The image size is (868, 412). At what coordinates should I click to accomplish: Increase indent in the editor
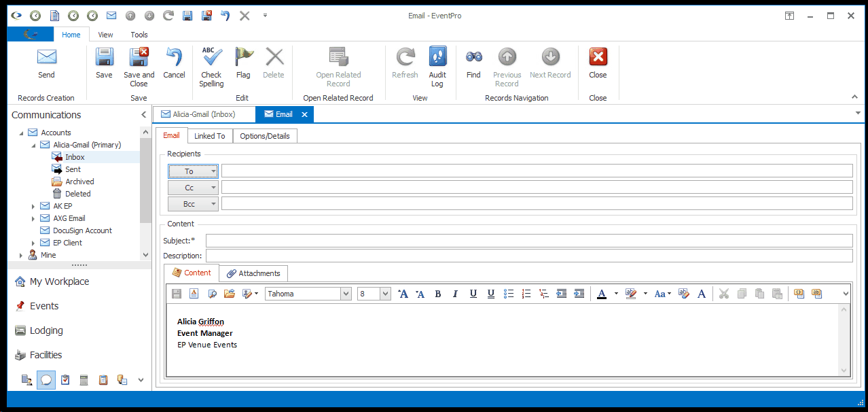579,294
